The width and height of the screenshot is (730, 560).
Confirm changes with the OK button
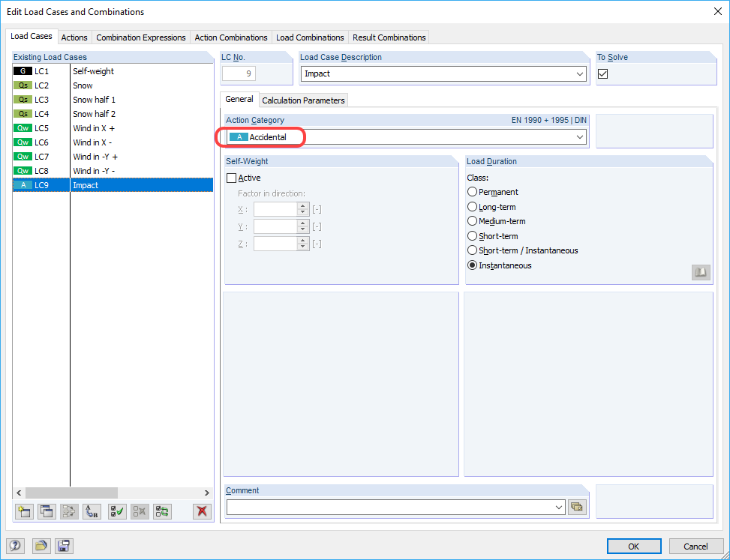[634, 546]
